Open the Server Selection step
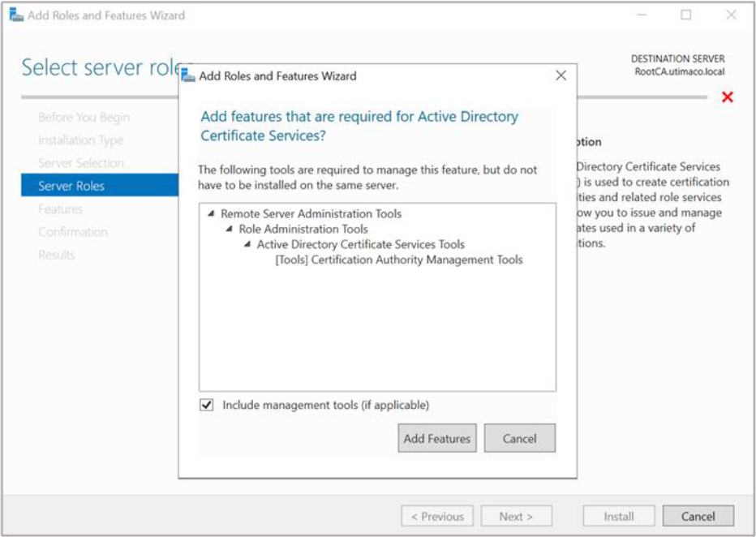The width and height of the screenshot is (756, 537). 81,163
